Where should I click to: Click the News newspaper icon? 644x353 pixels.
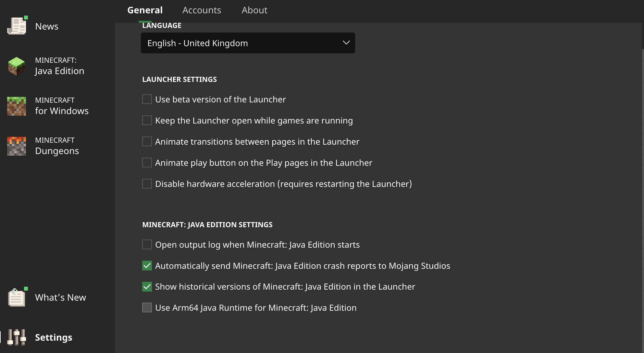click(x=17, y=26)
